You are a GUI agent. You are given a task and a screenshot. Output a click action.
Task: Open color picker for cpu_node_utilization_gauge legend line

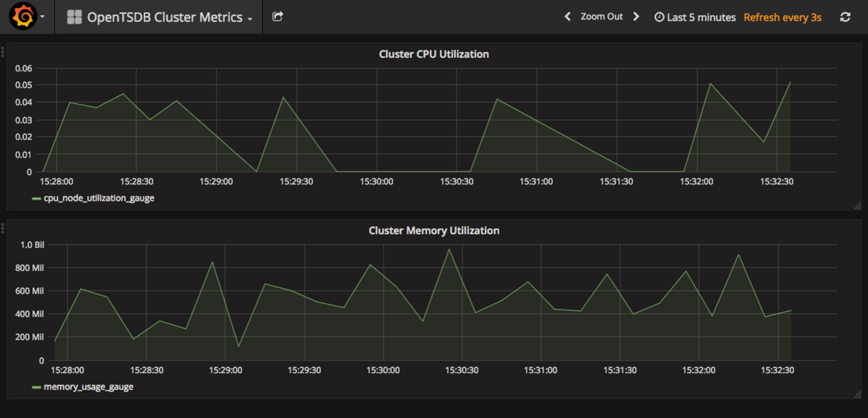pyautogui.click(x=37, y=198)
